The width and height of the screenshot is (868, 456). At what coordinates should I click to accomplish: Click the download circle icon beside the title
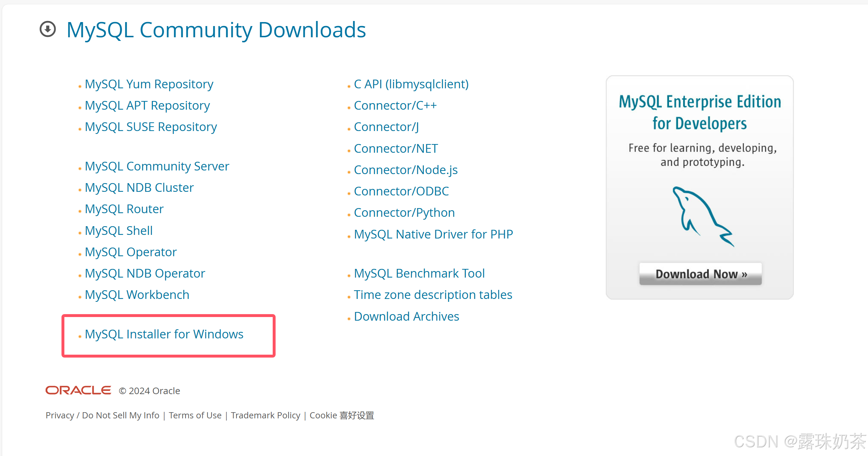[x=48, y=29]
